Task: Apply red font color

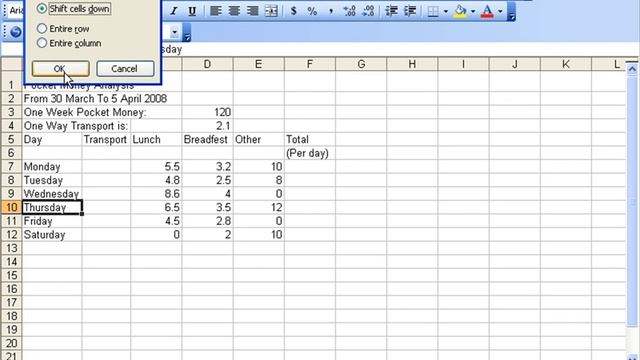Action: 487,11
